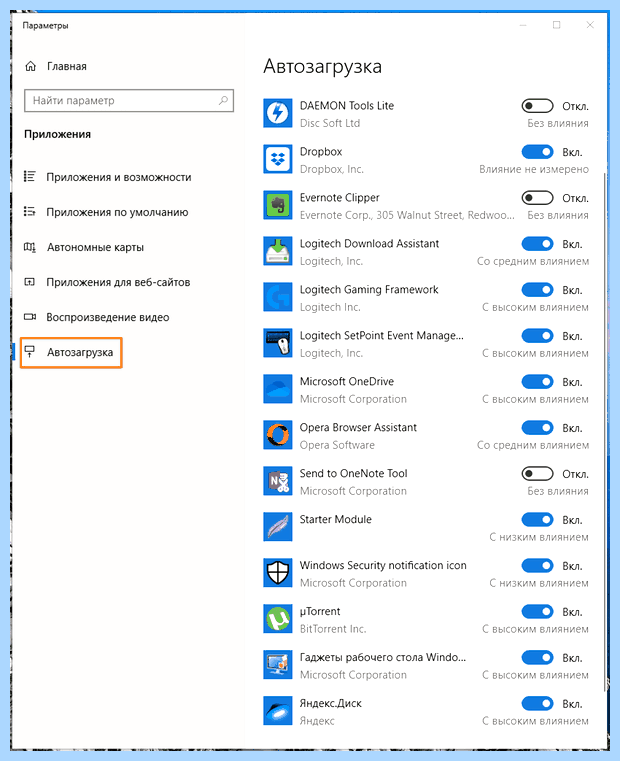The image size is (620, 761).
Task: Disable Гаджеты рабочего стола startup toggle
Action: pyautogui.click(x=537, y=658)
